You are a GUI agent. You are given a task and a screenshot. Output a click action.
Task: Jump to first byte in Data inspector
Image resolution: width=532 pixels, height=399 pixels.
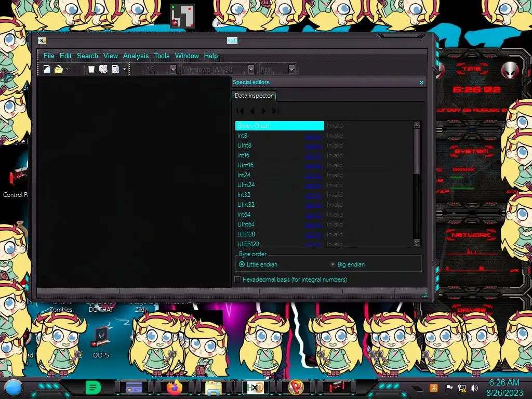click(x=240, y=111)
